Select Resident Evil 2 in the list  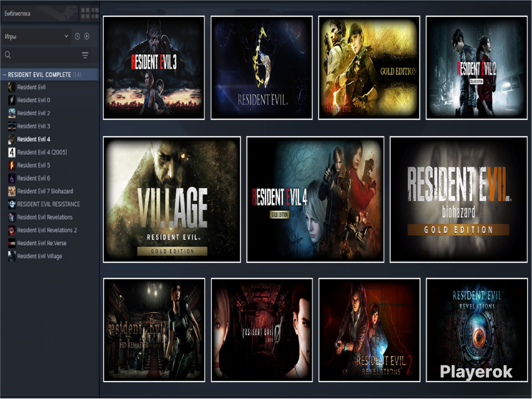coord(29,113)
